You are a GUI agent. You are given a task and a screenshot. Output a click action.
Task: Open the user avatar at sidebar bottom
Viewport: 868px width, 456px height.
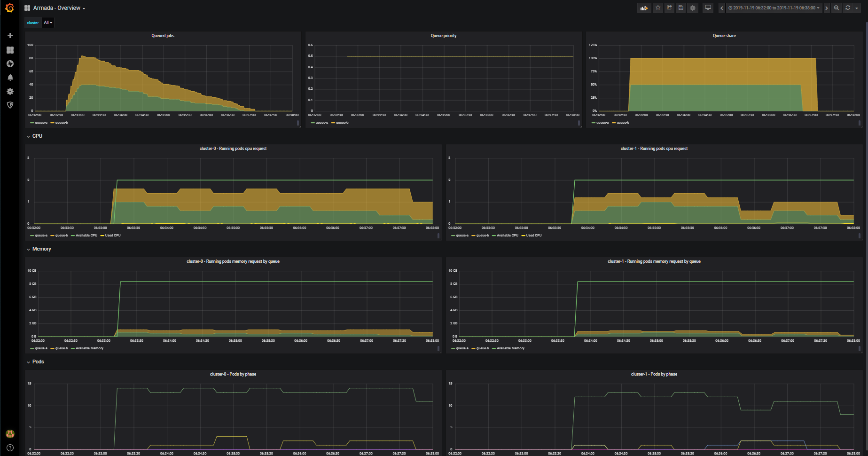point(10,433)
